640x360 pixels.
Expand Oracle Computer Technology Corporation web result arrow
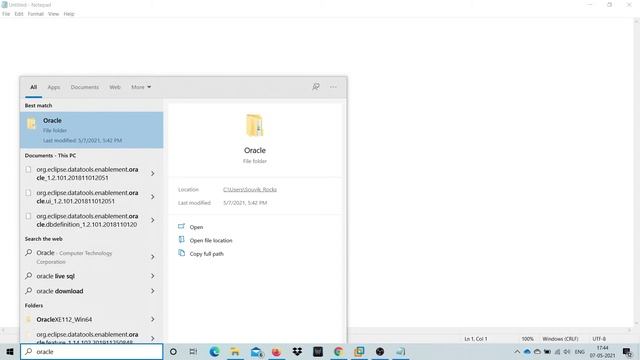pos(153,257)
